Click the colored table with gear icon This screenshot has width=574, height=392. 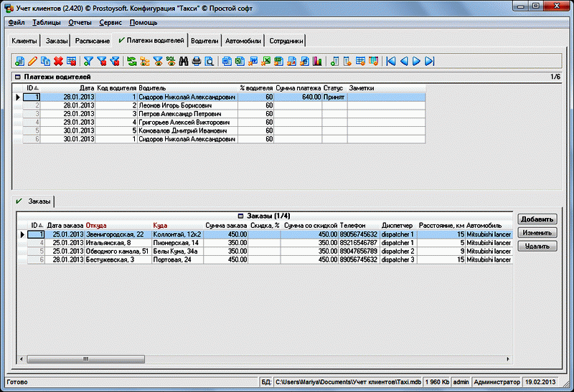tap(373, 61)
